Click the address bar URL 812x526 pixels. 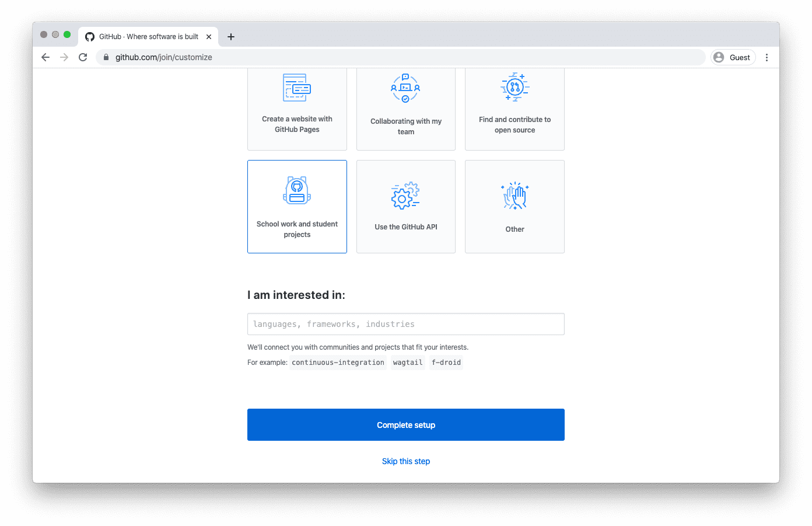[x=164, y=57]
